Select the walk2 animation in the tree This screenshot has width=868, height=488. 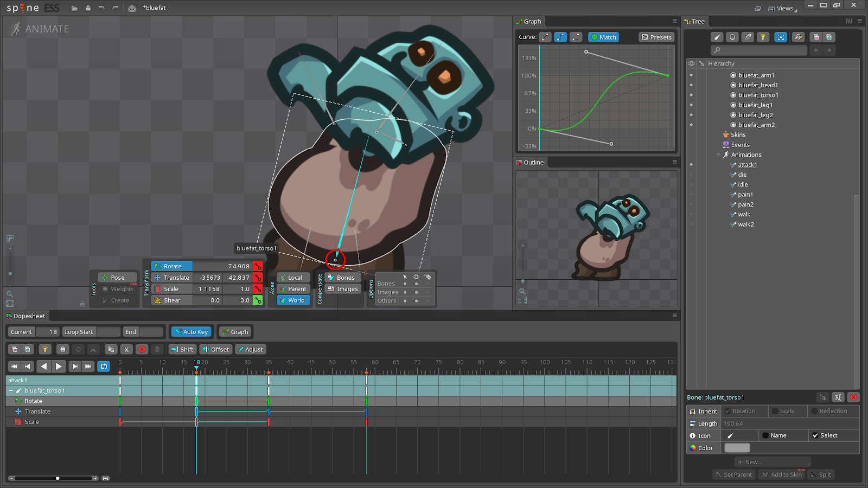point(745,224)
